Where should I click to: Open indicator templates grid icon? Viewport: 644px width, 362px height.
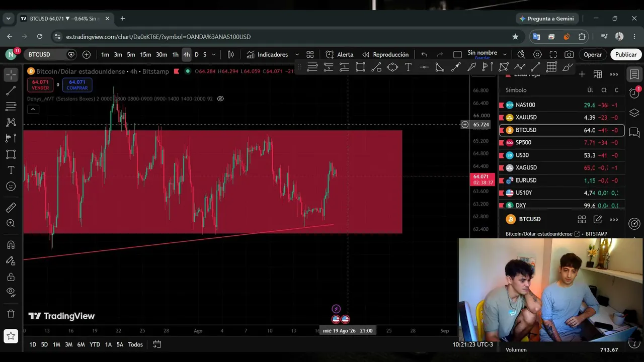310,54
